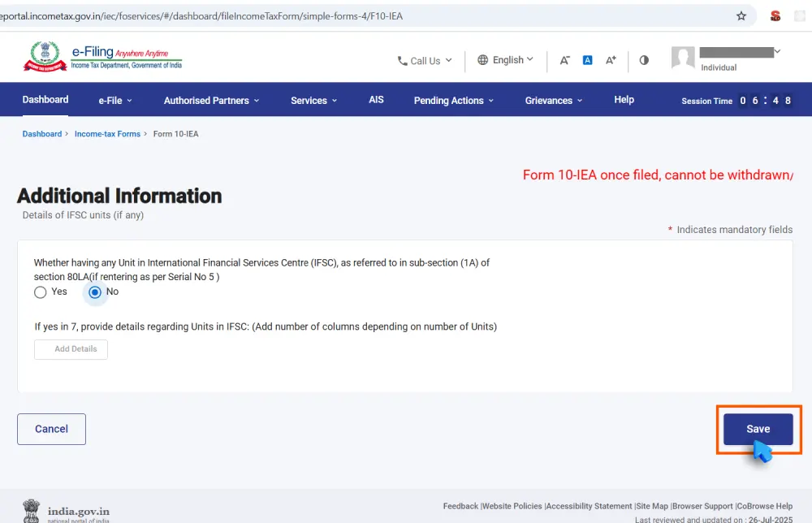Select Yes for IFSC unit
Screen dimensions: 812x523
[x=41, y=292]
